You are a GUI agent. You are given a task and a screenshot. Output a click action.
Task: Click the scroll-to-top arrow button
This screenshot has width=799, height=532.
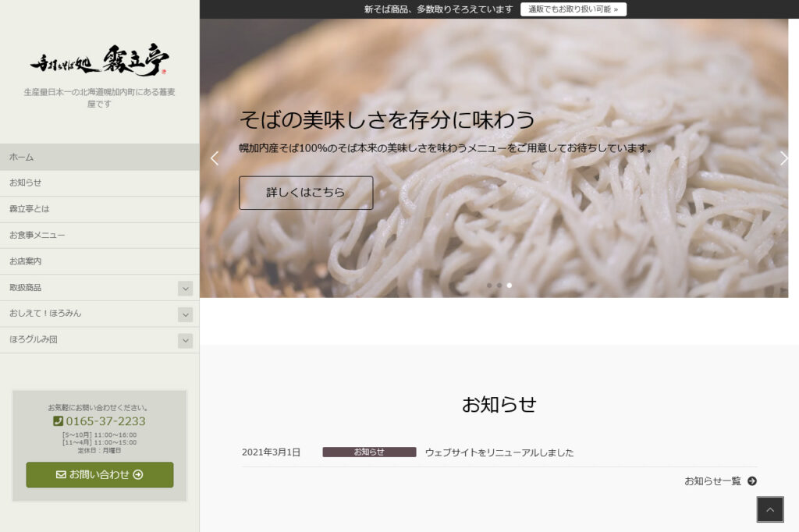pos(769,509)
